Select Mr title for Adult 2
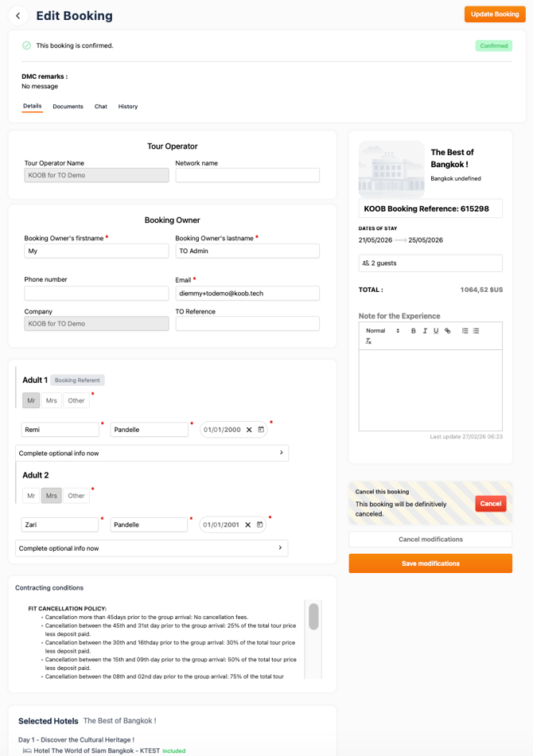The image size is (533, 756). (x=31, y=496)
